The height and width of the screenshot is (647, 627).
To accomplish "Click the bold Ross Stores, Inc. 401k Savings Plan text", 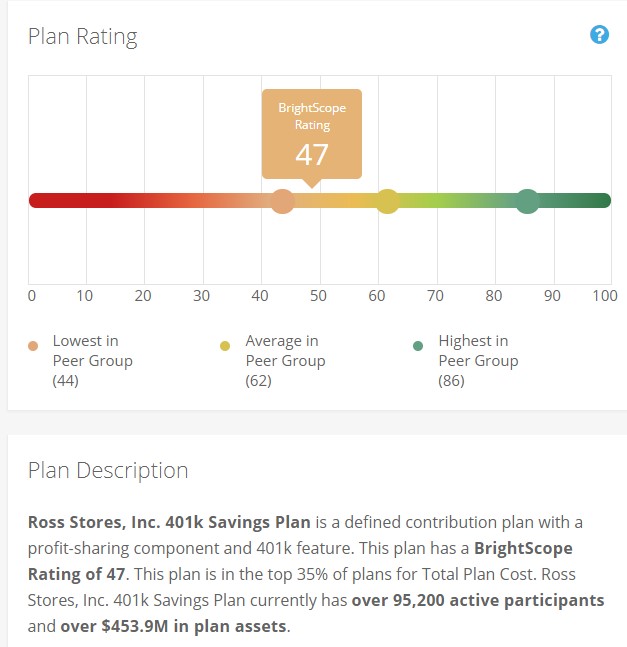I will [170, 522].
